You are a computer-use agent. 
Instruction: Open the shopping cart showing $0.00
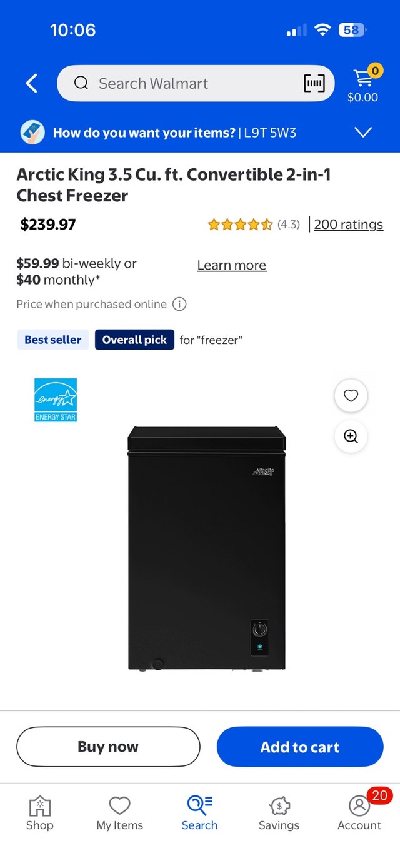click(363, 84)
